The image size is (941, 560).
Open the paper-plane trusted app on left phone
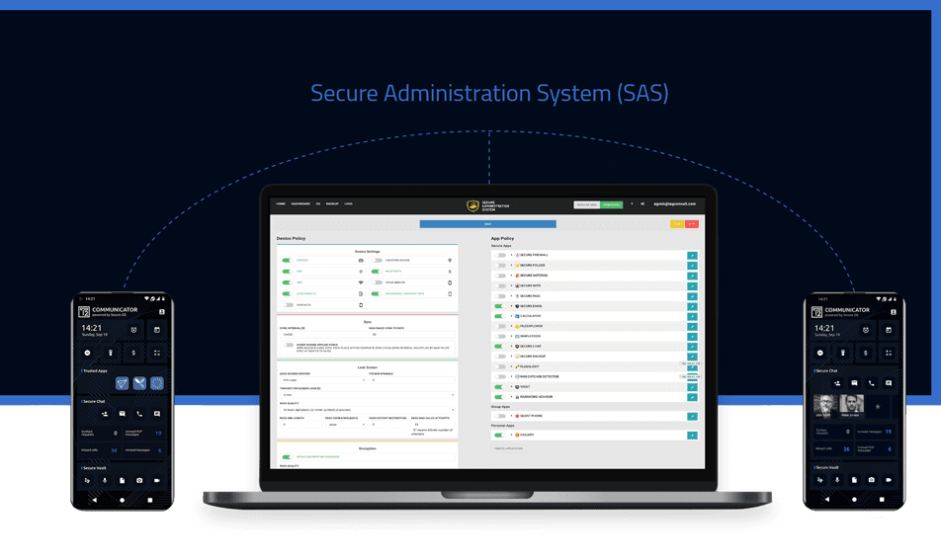click(122, 383)
